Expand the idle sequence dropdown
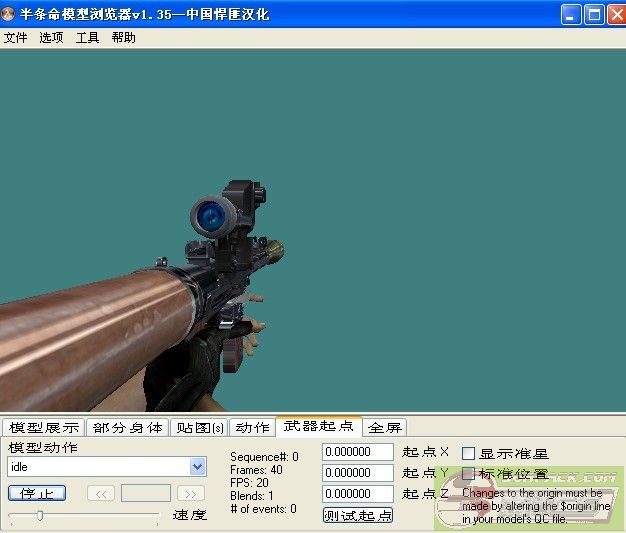 pyautogui.click(x=197, y=466)
